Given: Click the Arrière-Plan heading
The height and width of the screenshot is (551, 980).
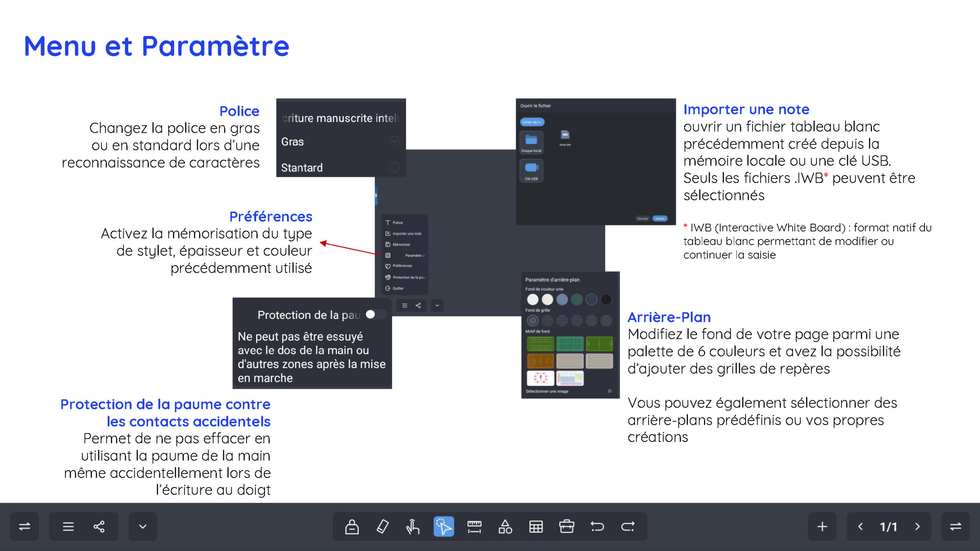Looking at the screenshot, I should (669, 317).
